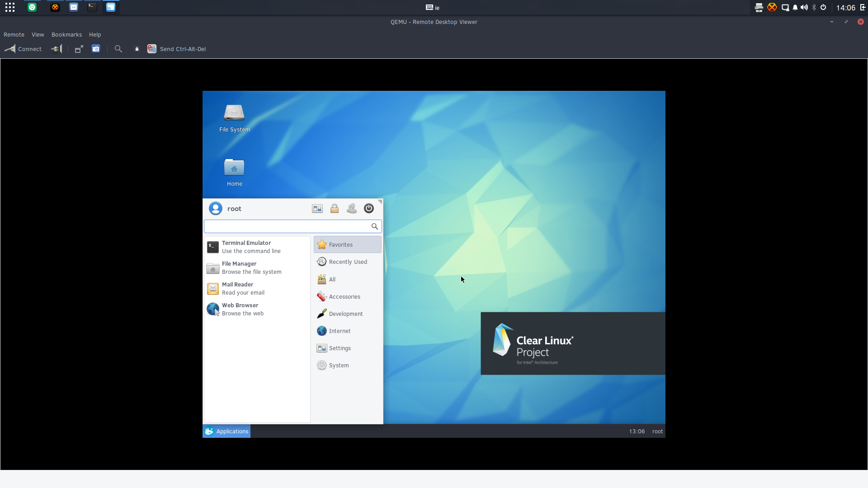Select the All category
Viewport: 868px width, 488px height.
[348, 279]
